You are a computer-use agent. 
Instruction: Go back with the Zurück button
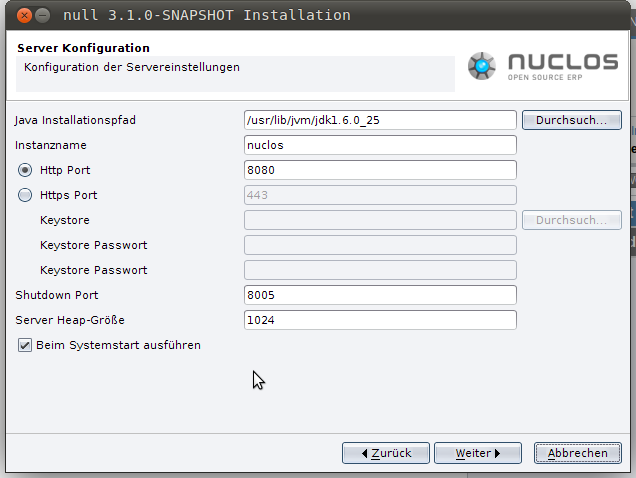tap(386, 453)
